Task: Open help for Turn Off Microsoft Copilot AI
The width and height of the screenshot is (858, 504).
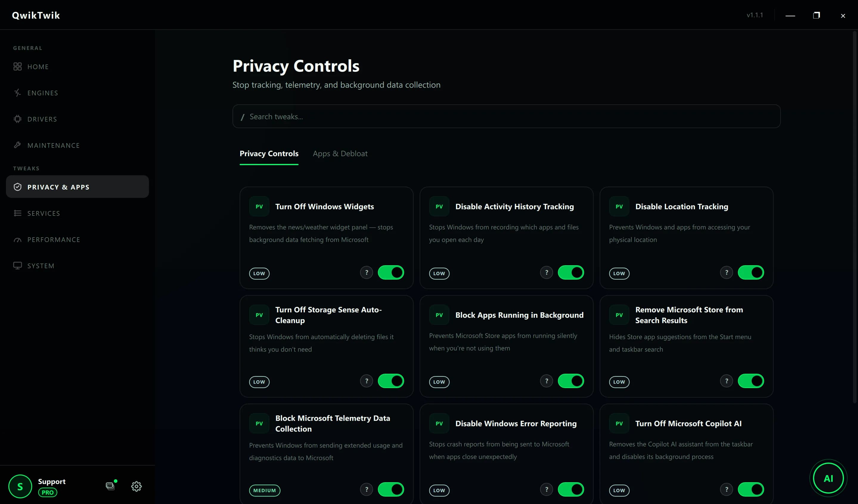Action: point(727,489)
